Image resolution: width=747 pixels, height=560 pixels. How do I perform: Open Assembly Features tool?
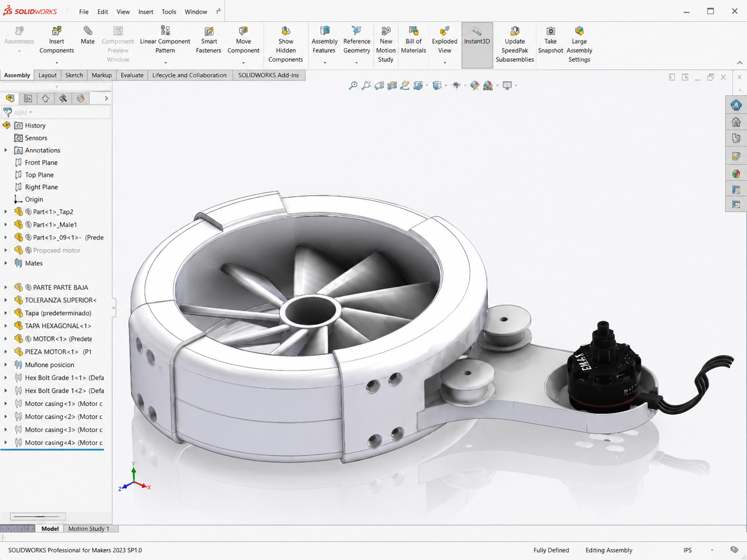pos(324,40)
